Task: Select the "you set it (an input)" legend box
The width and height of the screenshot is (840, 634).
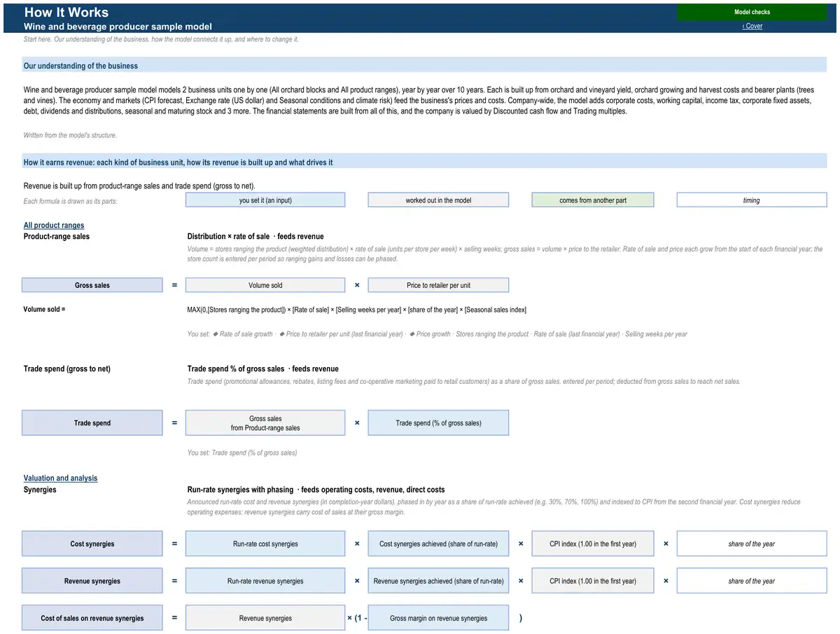Action: (x=265, y=200)
